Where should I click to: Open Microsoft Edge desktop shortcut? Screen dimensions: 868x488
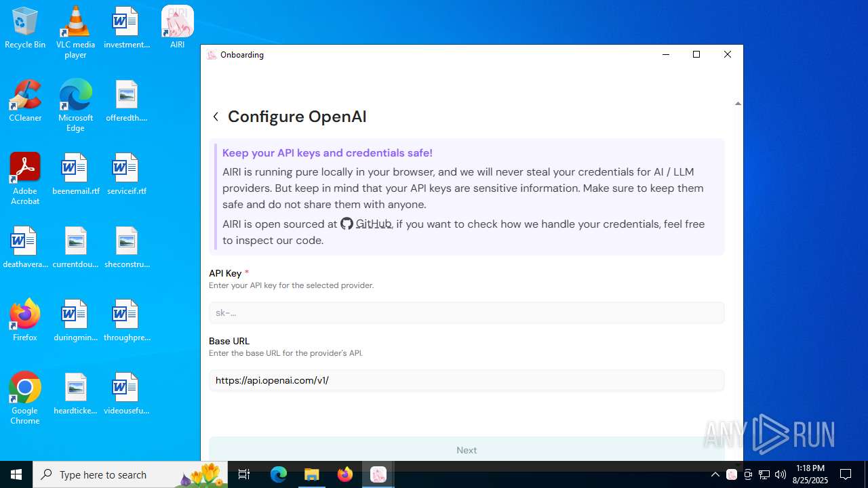[x=75, y=105]
